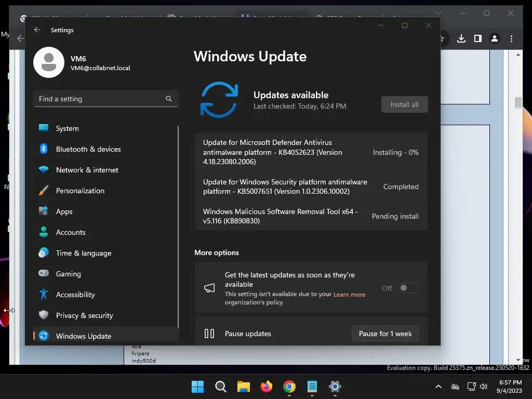This screenshot has height=399, width=532.
Task: Switch to Chrome in taskbar
Action: [289, 387]
